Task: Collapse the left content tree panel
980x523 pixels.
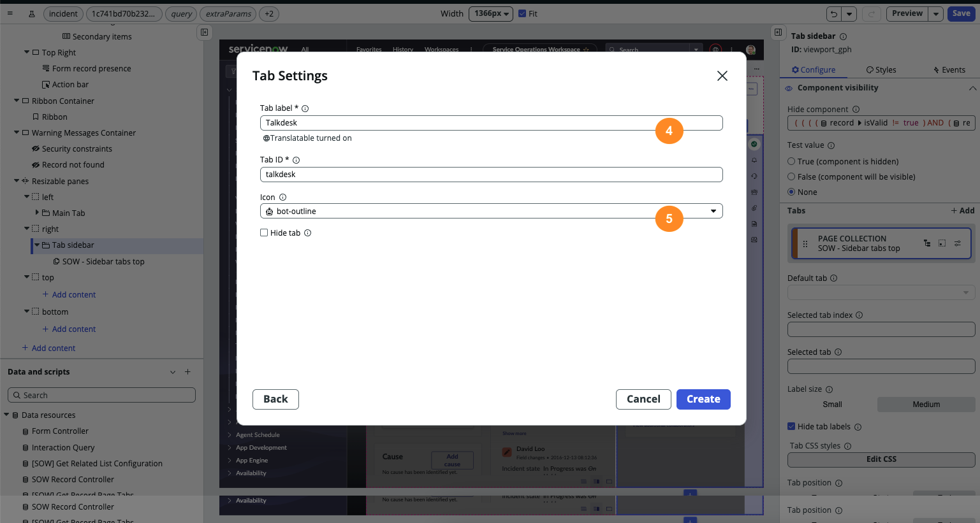Action: [204, 32]
